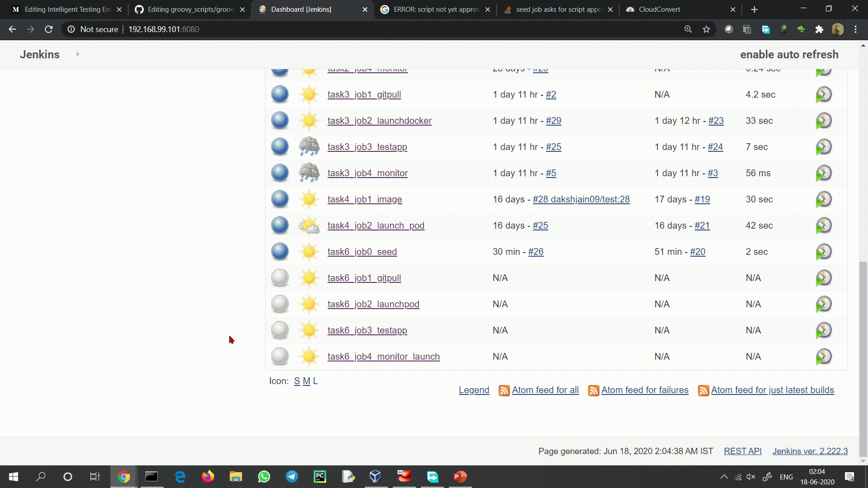Schedule a build for task3_job2_launchdocker
Screen dimensions: 868x488
[824, 121]
